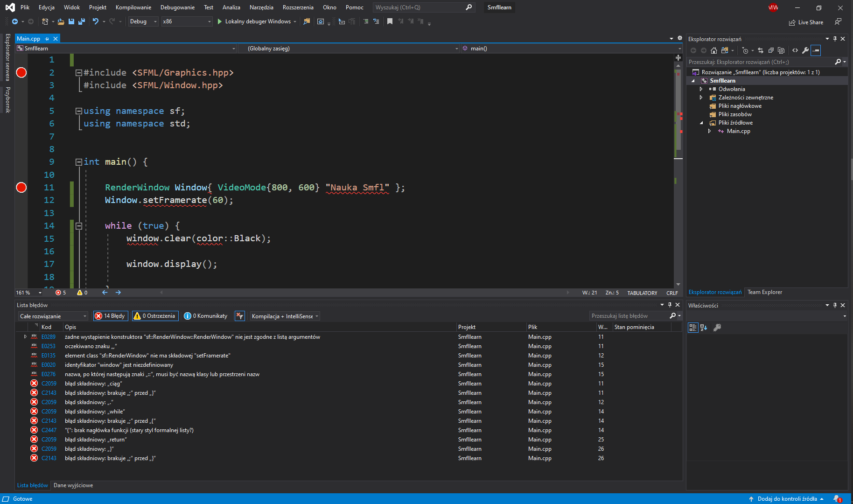Viewport: 853px width, 504px height.
Task: Click the Undo arrow icon
Action: (x=96, y=21)
